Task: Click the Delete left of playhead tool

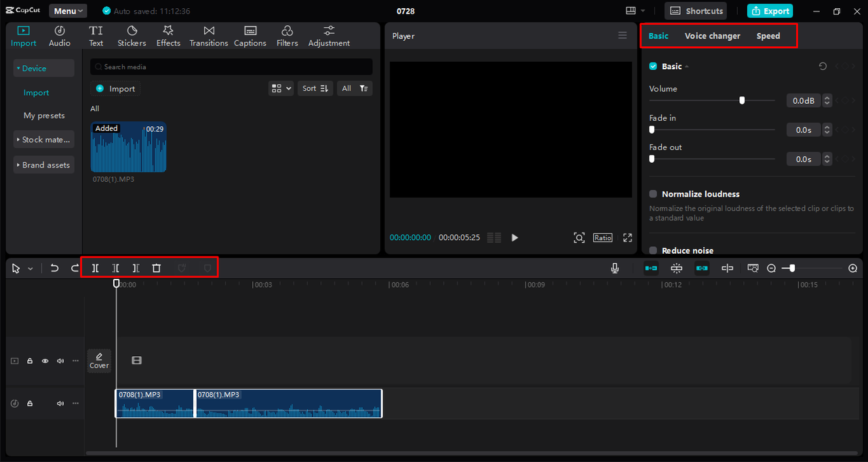Action: click(116, 268)
